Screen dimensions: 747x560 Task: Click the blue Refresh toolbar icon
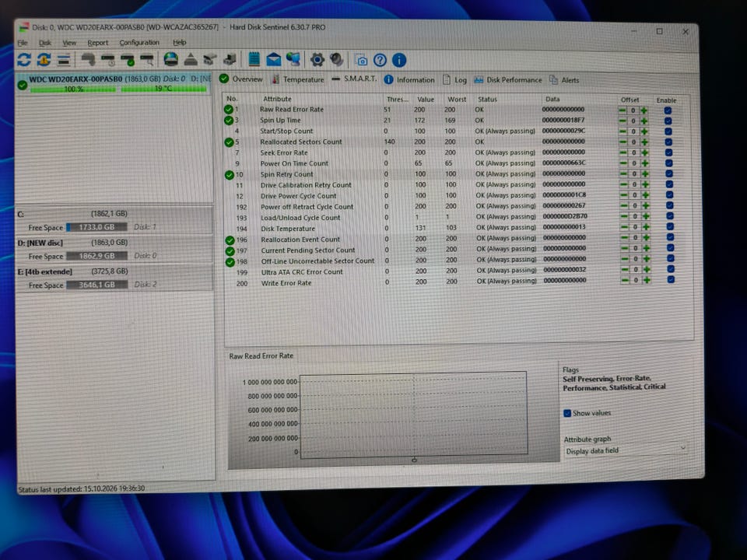(x=24, y=60)
